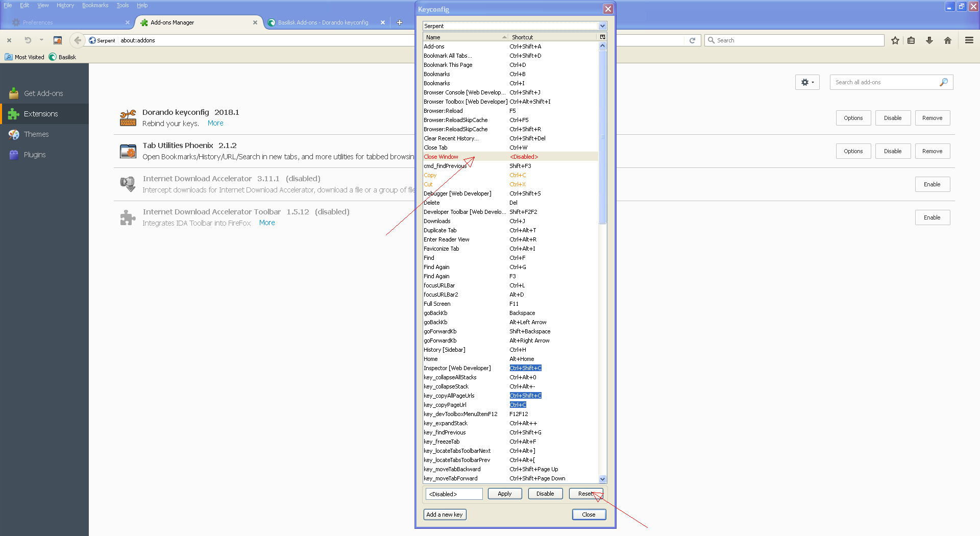Open the View menu
Viewport: 980px width, 536px height.
pos(43,5)
